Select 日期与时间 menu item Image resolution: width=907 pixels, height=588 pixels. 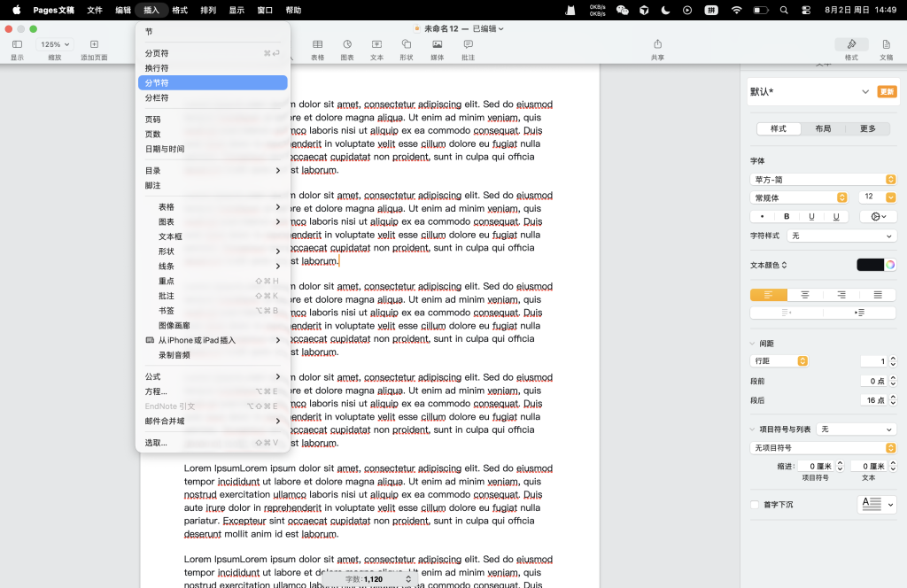213,149
